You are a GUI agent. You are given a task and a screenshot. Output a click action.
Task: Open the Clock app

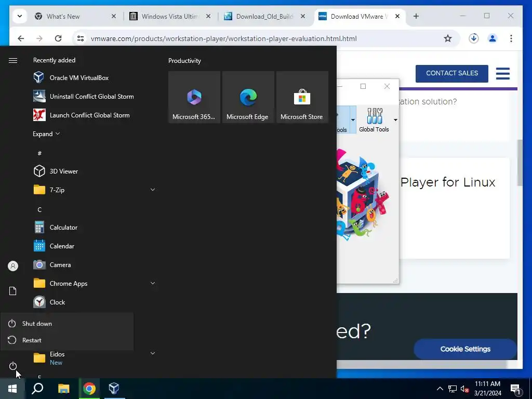pos(49,302)
